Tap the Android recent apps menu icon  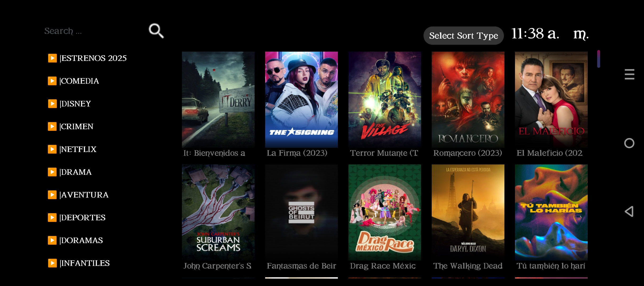pyautogui.click(x=629, y=74)
